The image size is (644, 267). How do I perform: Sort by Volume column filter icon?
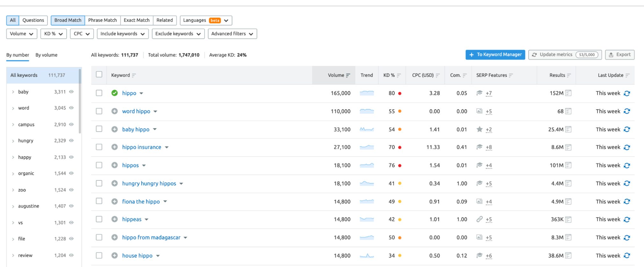pos(348,75)
